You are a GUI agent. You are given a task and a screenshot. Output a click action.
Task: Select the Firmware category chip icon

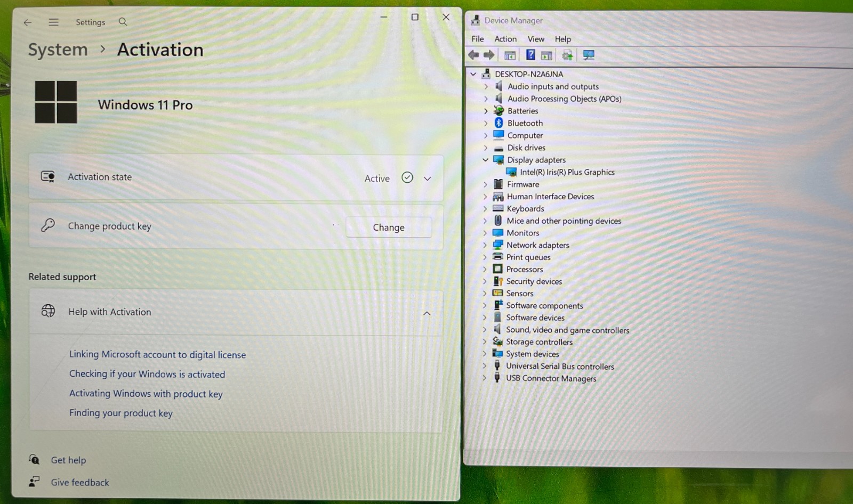click(498, 184)
